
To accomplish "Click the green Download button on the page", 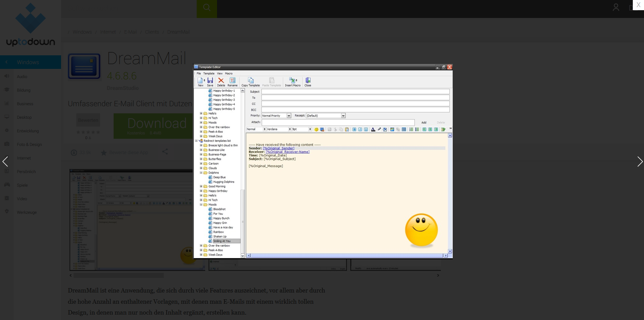I will 153,126.
